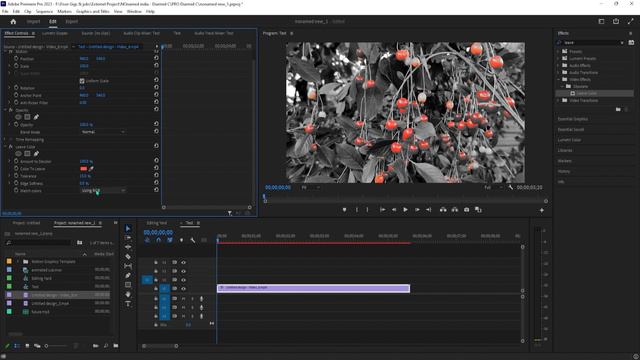The height and width of the screenshot is (360, 640).
Task: Select the Pen tool in Tools panel
Action: coord(128,276)
